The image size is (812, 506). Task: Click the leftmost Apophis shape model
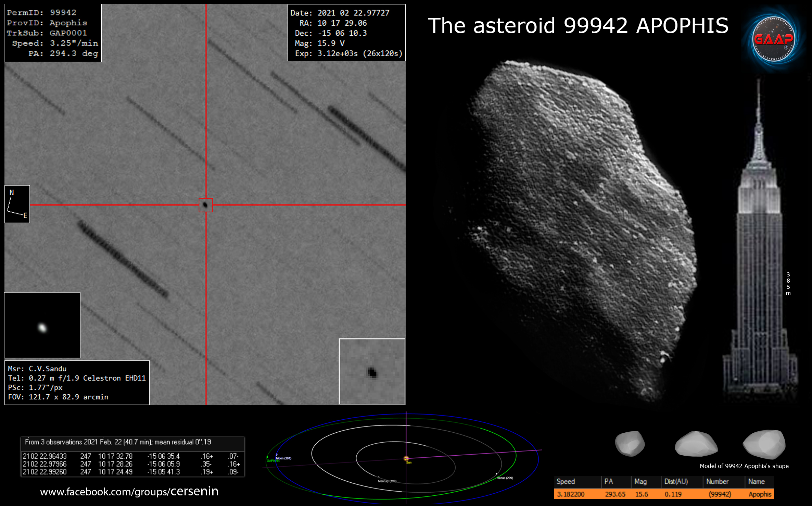coord(630,444)
